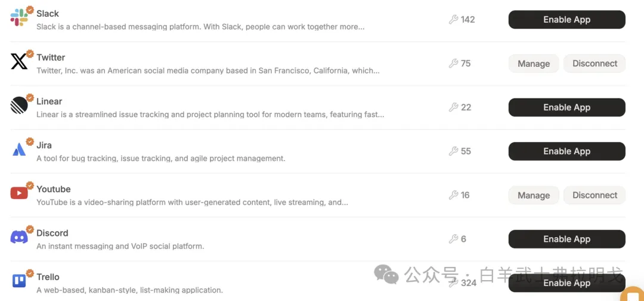This screenshot has width=644, height=301.
Task: Click the Youtube play logo icon
Action: (19, 193)
